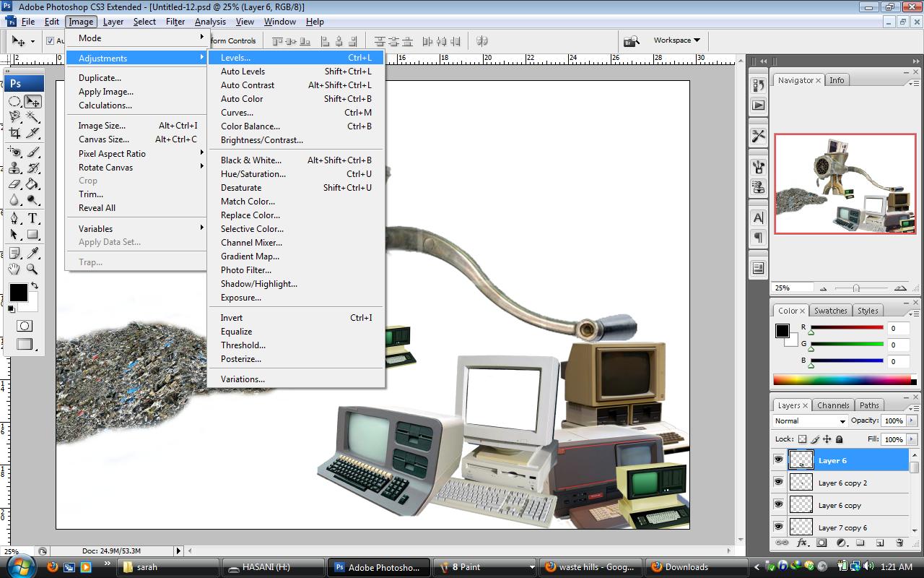This screenshot has width=924, height=578.
Task: Toggle visibility of Layer 6 copy
Action: tap(779, 504)
